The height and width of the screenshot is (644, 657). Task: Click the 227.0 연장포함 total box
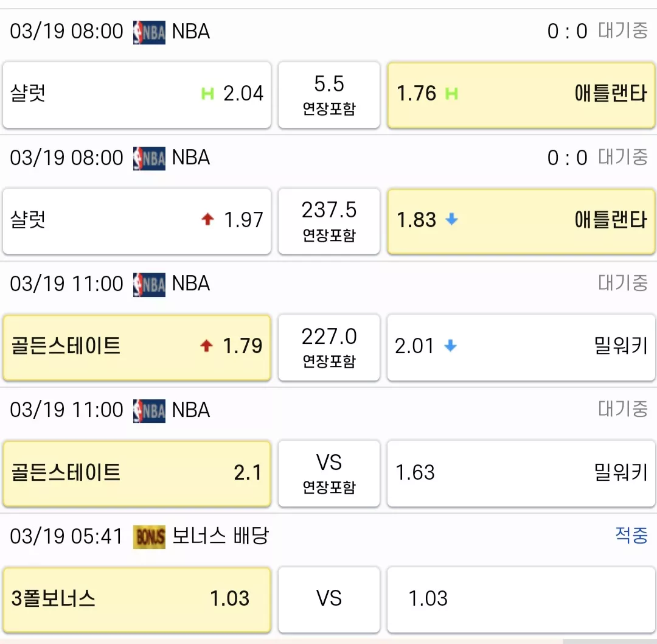click(x=329, y=348)
